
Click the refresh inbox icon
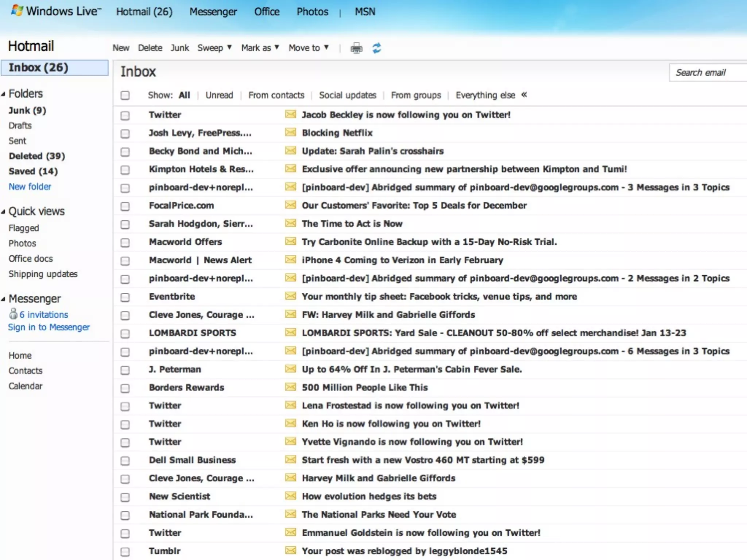coord(376,48)
